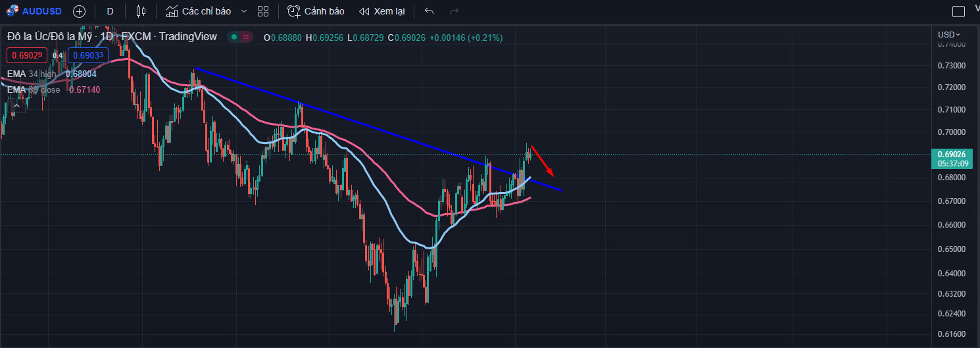The image size is (980, 348).
Task: Open Các chỉ báo indicators dialog
Action: point(198,11)
